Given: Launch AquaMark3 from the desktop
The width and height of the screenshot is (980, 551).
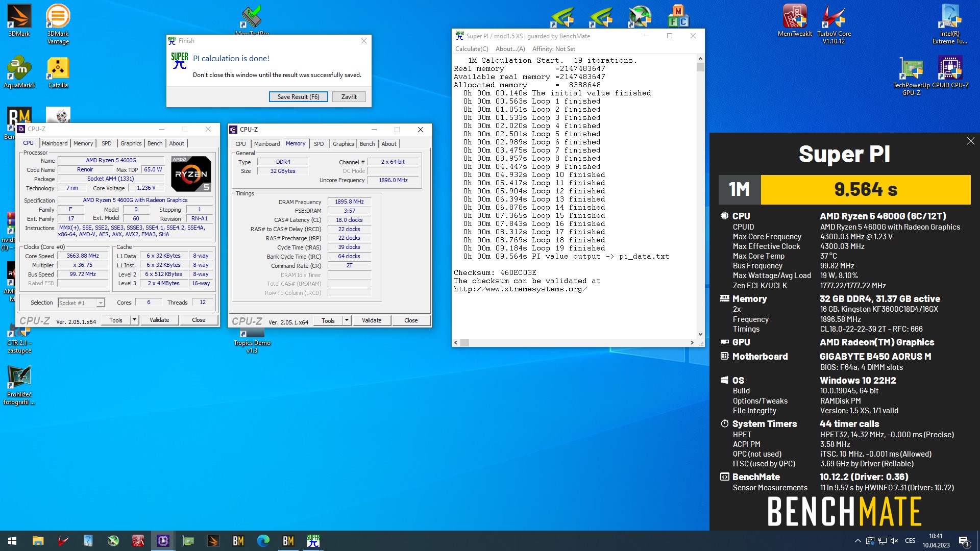Looking at the screenshot, I should click(x=19, y=72).
